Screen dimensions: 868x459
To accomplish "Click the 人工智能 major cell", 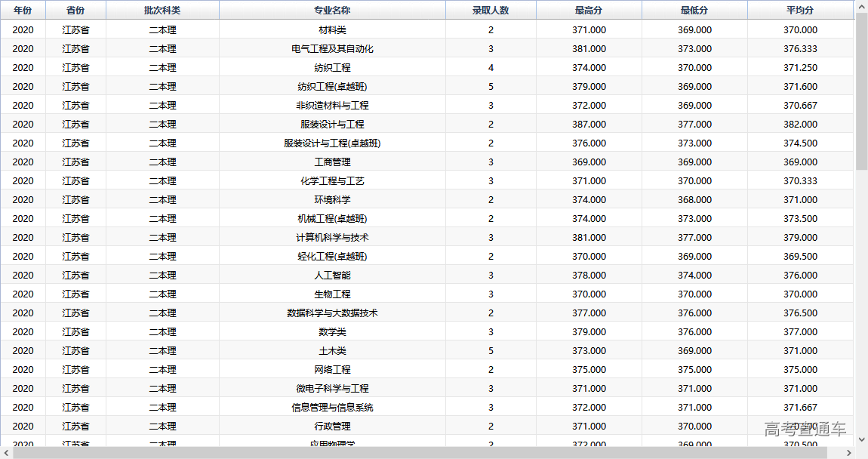I will point(332,276).
